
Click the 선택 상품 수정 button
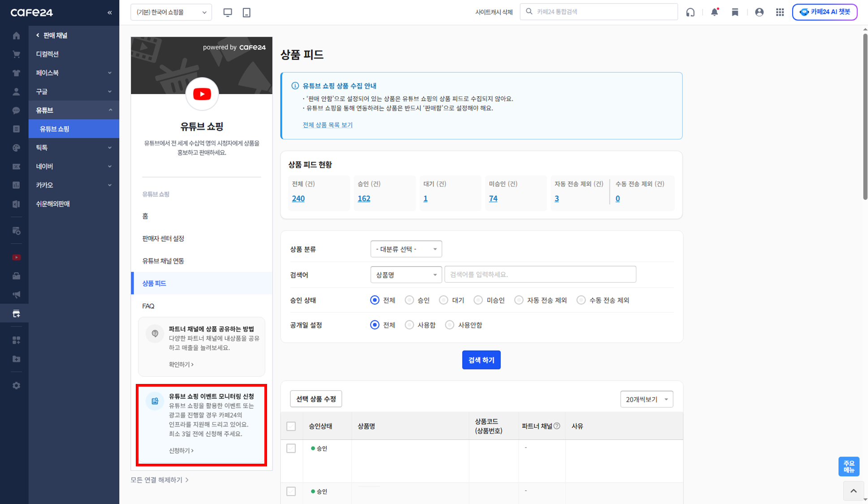316,399
